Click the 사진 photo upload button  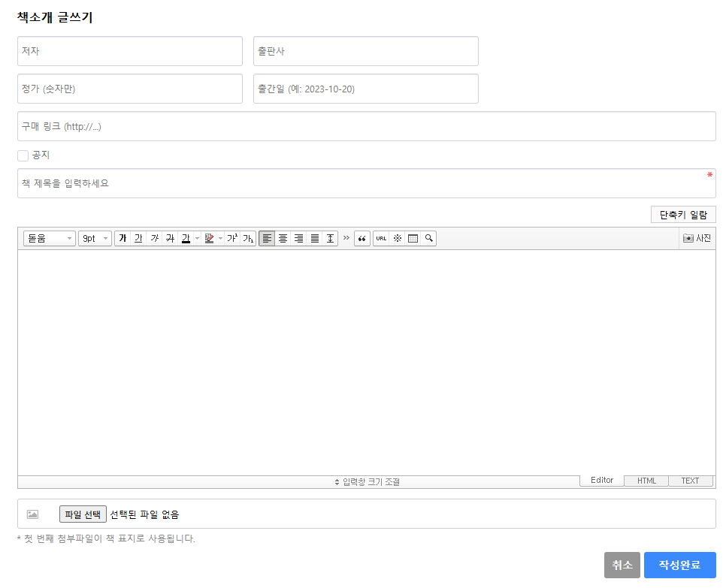(697, 238)
